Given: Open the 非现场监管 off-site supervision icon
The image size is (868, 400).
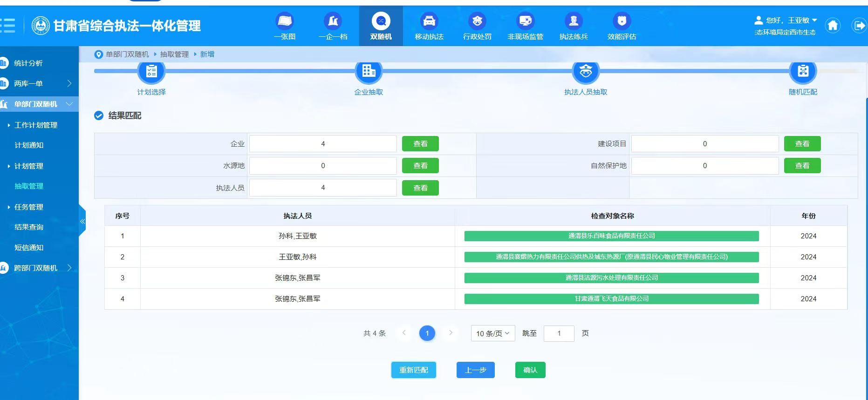Looking at the screenshot, I should click(525, 21).
